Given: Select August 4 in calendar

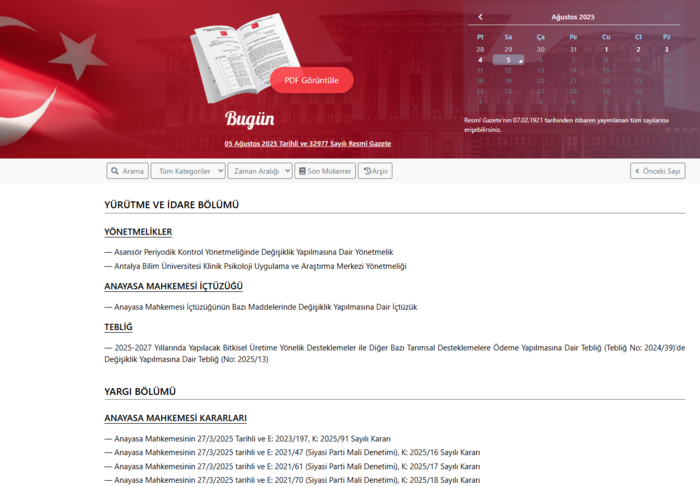Looking at the screenshot, I should click(480, 60).
